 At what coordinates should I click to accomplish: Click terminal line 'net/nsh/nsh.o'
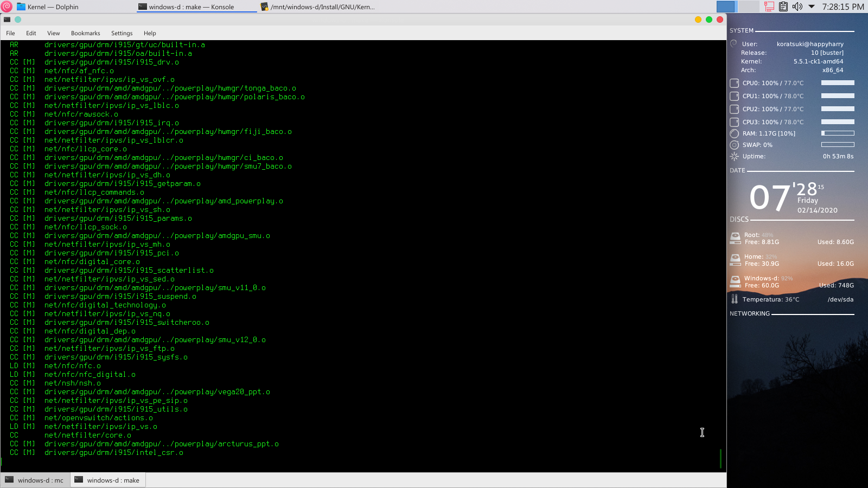click(x=73, y=383)
